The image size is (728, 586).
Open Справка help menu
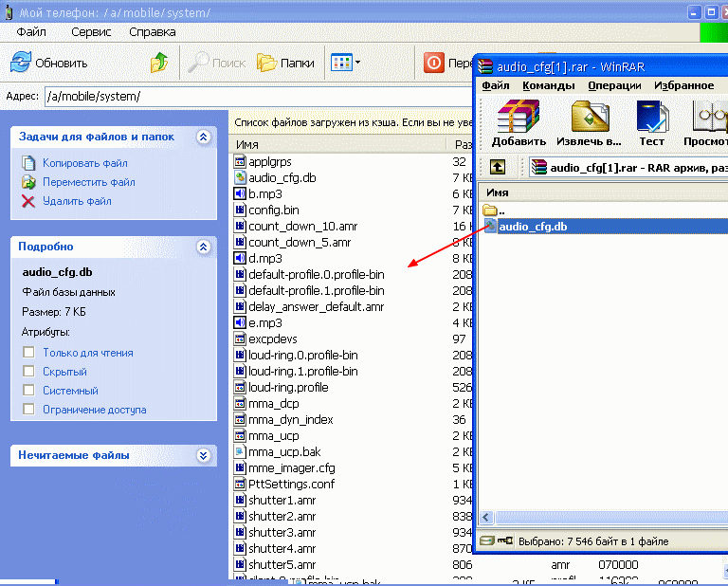click(153, 32)
